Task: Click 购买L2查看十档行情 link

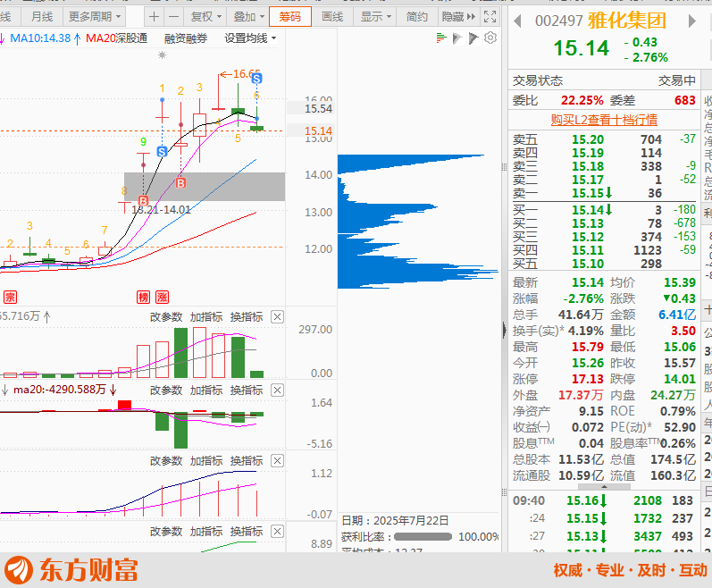Action: (604, 120)
